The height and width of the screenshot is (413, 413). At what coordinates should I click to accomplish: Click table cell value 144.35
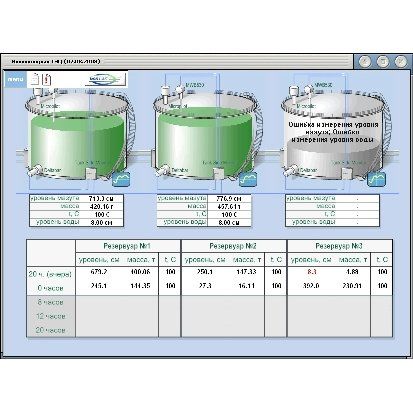pyautogui.click(x=140, y=286)
